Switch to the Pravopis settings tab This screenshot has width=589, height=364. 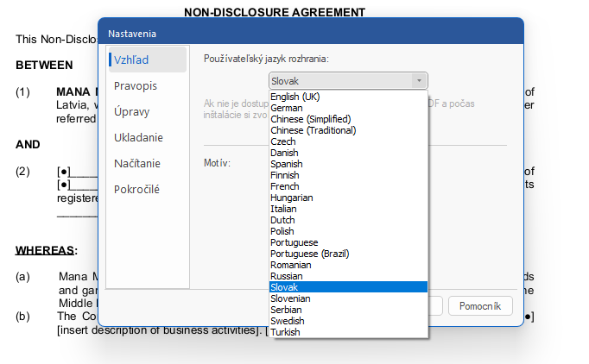[147, 86]
